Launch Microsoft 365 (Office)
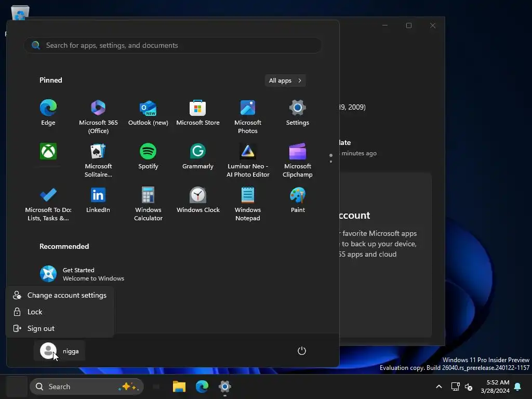Viewport: 532px width, 399px height. pyautogui.click(x=98, y=117)
